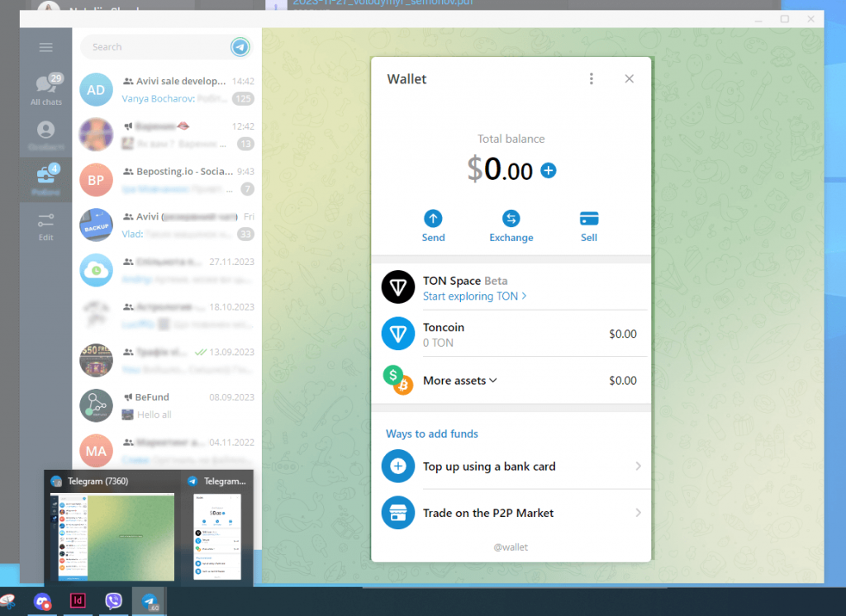Open the Toncoin asset row

click(511, 334)
